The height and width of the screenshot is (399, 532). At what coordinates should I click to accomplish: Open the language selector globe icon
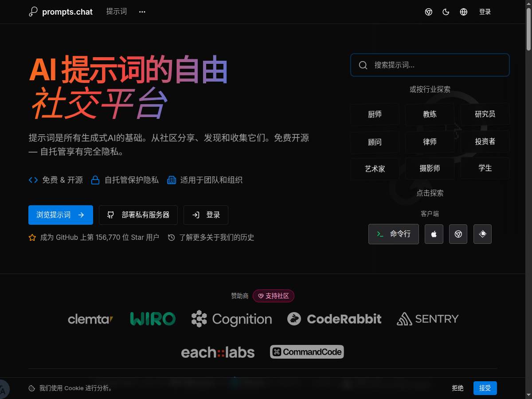464,12
